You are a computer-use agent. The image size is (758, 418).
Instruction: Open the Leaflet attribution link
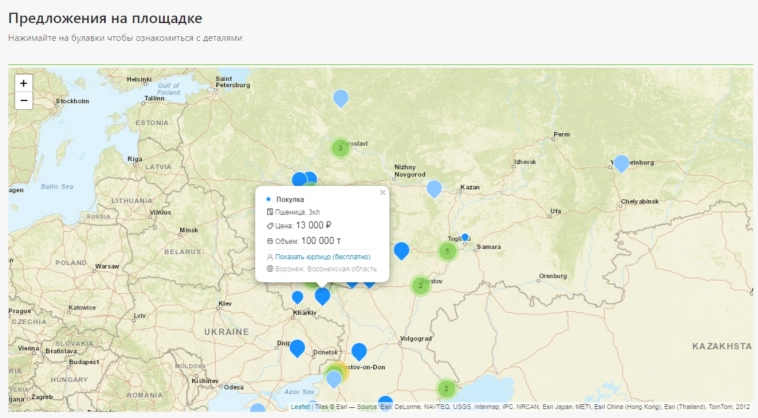pos(300,407)
